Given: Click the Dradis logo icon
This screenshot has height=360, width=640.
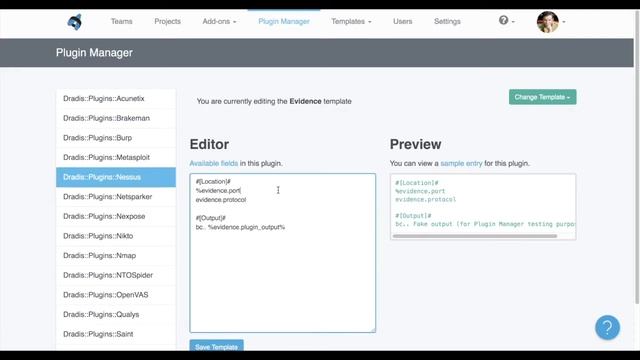Looking at the screenshot, I should tap(75, 22).
